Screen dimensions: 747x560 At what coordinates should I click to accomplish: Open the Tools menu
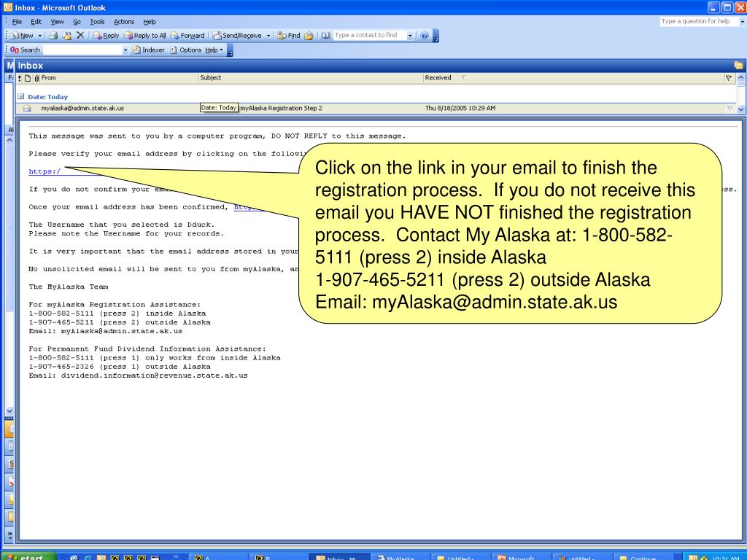point(97,21)
